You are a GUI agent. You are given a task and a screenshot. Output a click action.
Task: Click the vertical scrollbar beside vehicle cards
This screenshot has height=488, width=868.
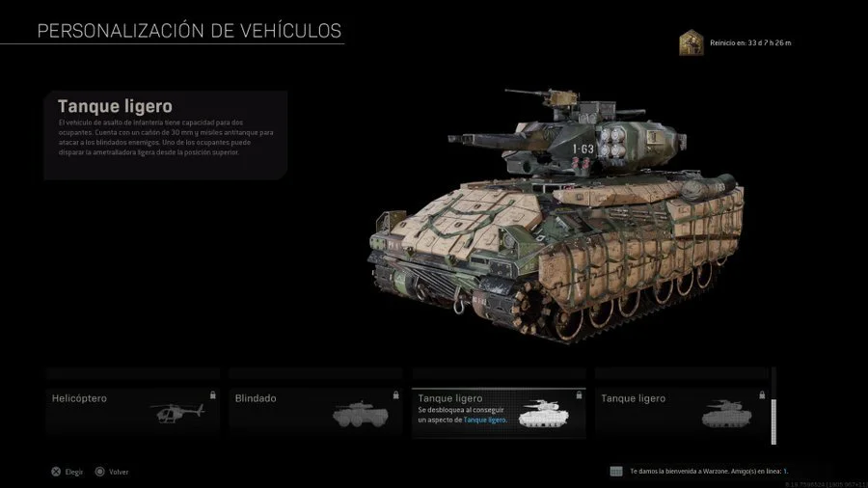coord(773,406)
